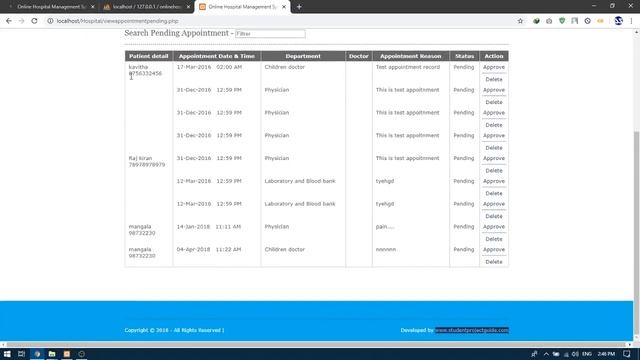Open the Chrome three-dot menu
640x360 pixels.
(631, 21)
